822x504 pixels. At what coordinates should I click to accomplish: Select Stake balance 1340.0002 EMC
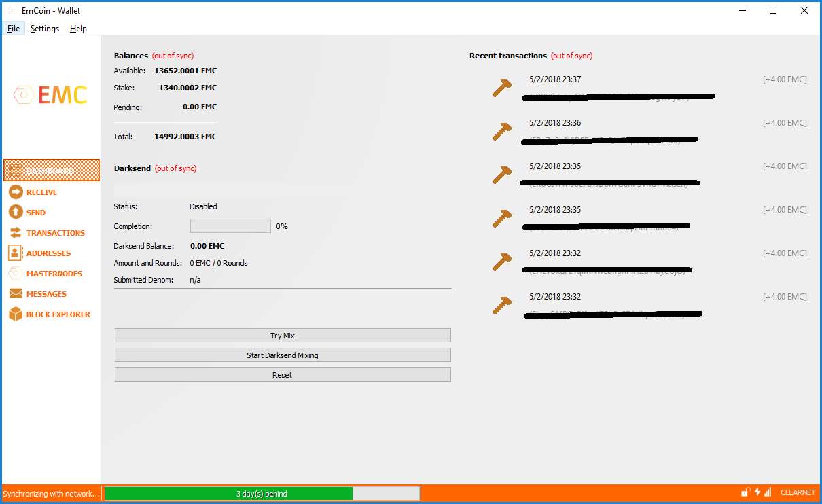pos(188,88)
